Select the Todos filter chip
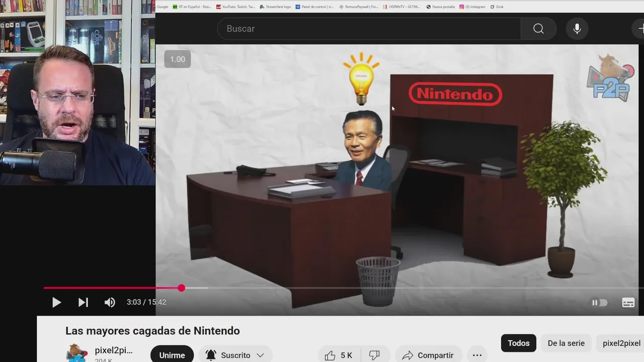The width and height of the screenshot is (644, 362). click(x=519, y=343)
